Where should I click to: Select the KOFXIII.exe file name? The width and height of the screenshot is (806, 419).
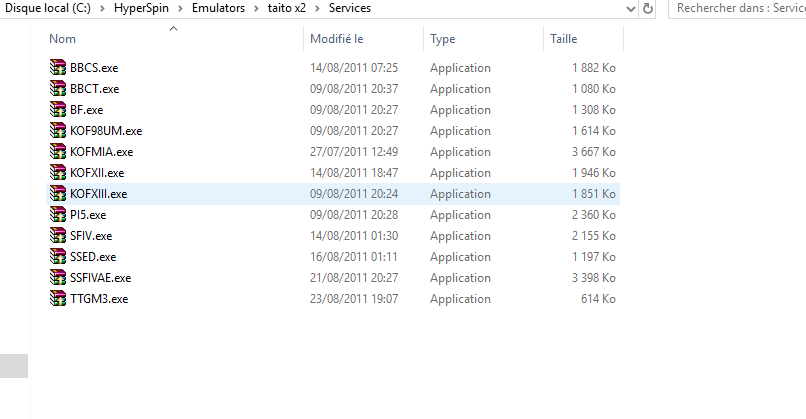pyautogui.click(x=99, y=194)
